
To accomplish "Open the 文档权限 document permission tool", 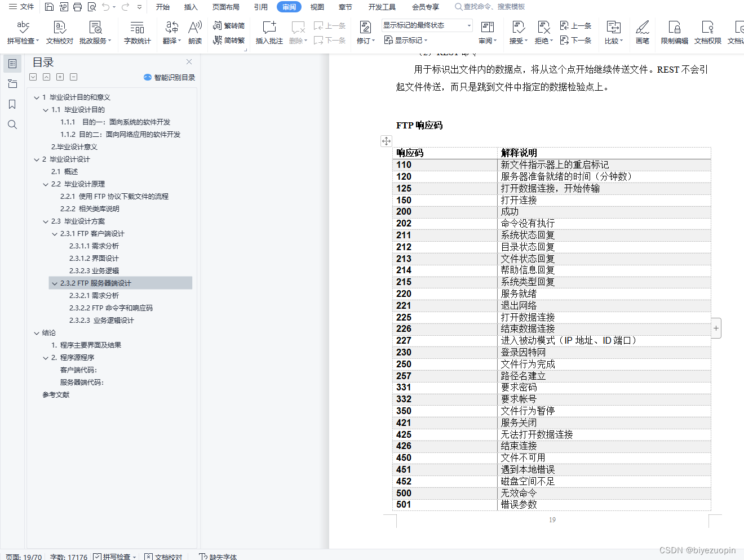I will coord(708,33).
